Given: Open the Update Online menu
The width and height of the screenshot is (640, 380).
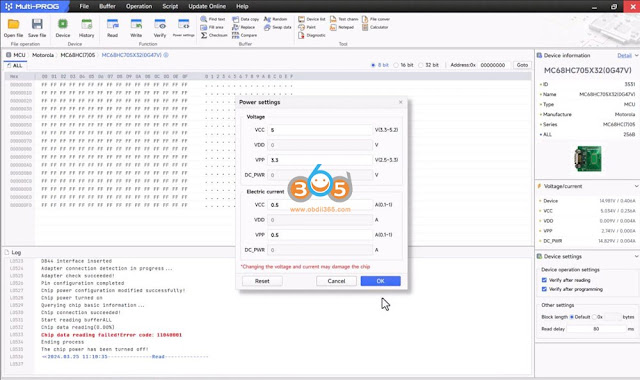Looking at the screenshot, I should point(207,6).
